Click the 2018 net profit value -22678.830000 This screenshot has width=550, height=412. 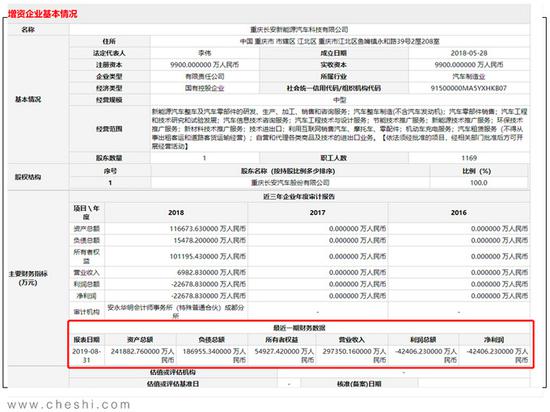click(x=209, y=296)
